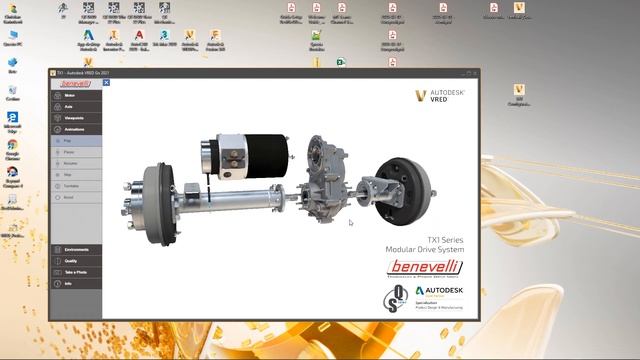The image size is (640, 360).
Task: Open the Axle menu in the sidebar
Action: (x=76, y=107)
